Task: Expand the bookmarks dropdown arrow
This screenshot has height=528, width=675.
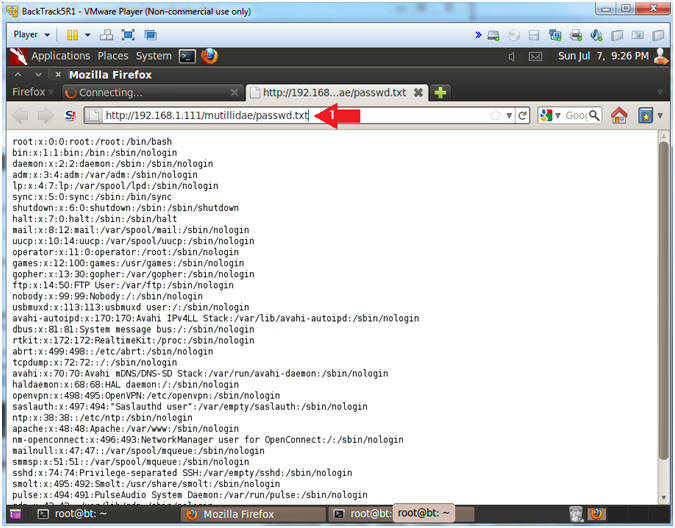Action: (660, 115)
